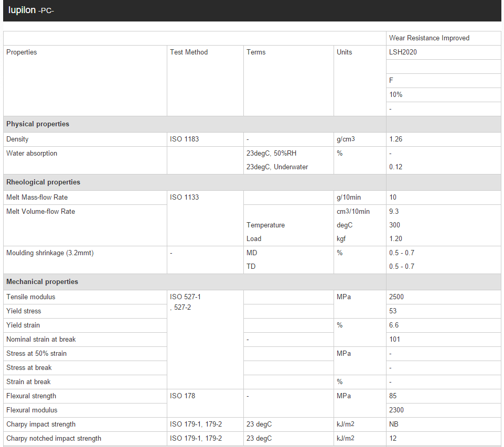Select the Physical properties section header

(x=38, y=124)
